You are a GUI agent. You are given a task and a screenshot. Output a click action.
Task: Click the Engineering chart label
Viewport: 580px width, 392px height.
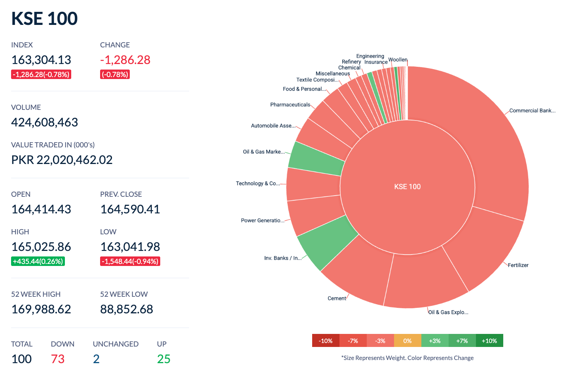(370, 56)
